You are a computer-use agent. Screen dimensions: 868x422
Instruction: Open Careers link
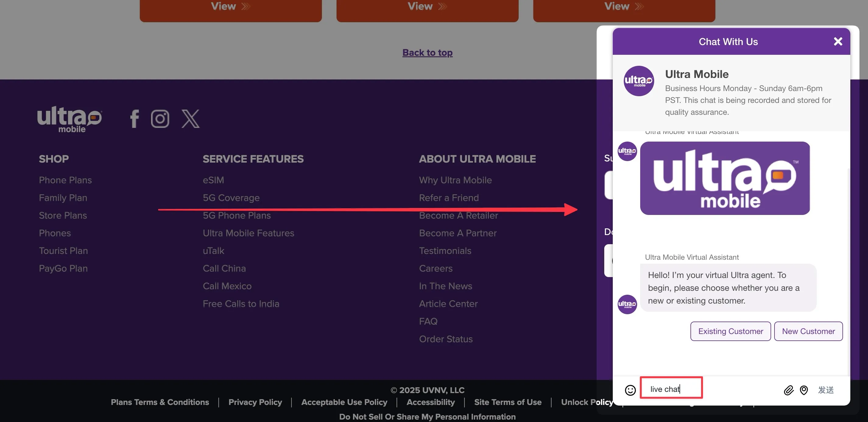point(436,269)
